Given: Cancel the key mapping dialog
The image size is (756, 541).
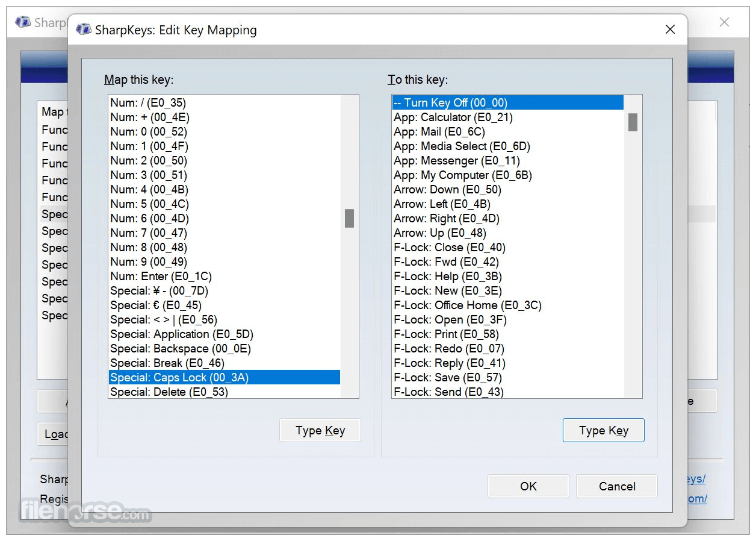Looking at the screenshot, I should tap(617, 486).
